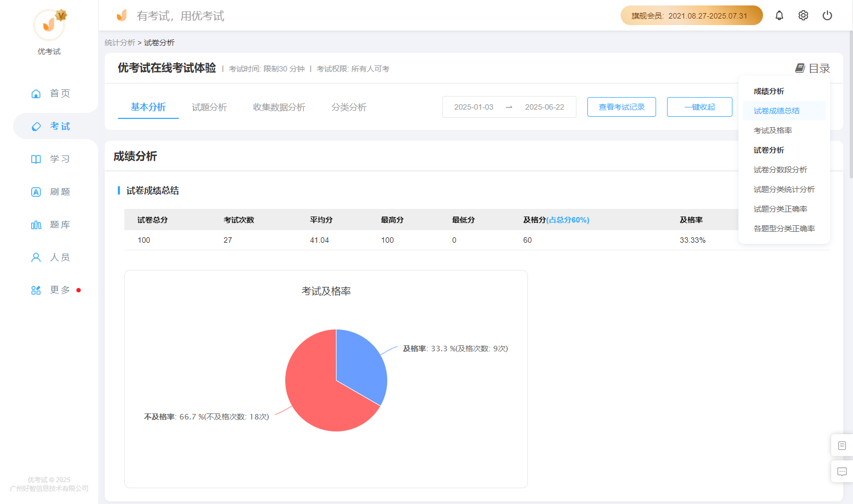This screenshot has width=853, height=504.
Task: Switch to the 试题分析 tab
Action: click(209, 107)
